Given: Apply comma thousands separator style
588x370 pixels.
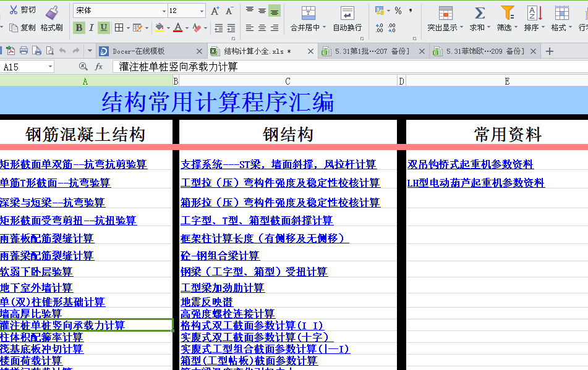Looking at the screenshot, I should 411,10.
